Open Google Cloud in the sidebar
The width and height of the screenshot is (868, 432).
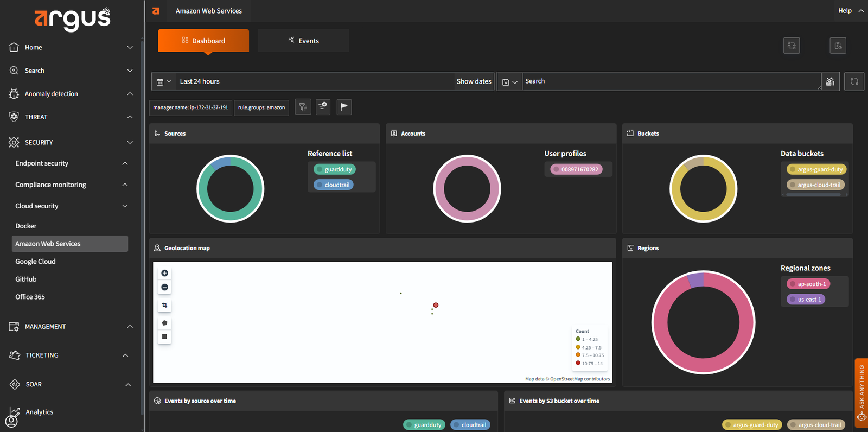(x=35, y=261)
